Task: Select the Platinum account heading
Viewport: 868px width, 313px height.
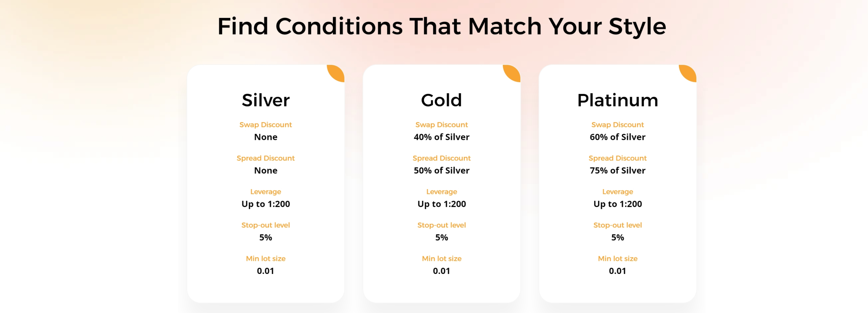Action: (617, 100)
